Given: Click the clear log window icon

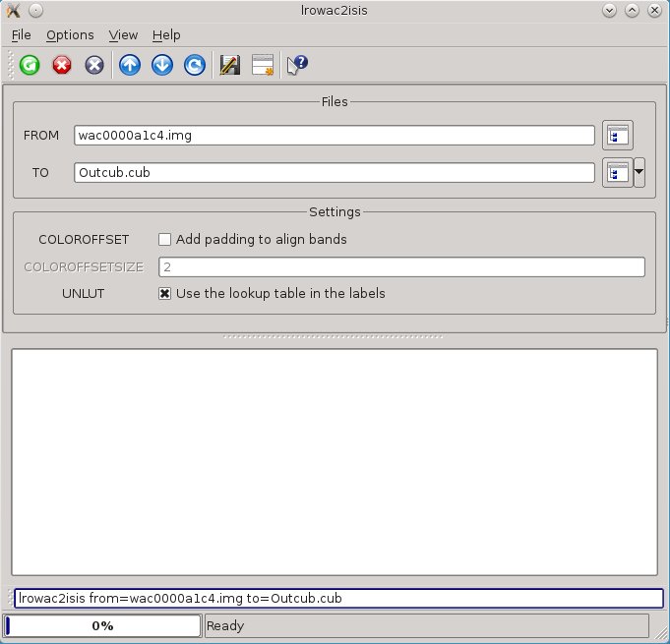Looking at the screenshot, I should (x=263, y=66).
